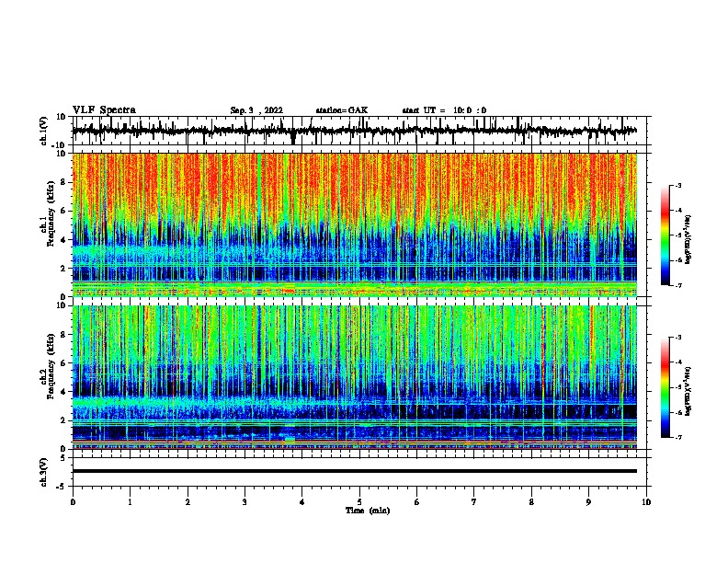
Task: Click time axis tick label "5"
Action: (359, 502)
